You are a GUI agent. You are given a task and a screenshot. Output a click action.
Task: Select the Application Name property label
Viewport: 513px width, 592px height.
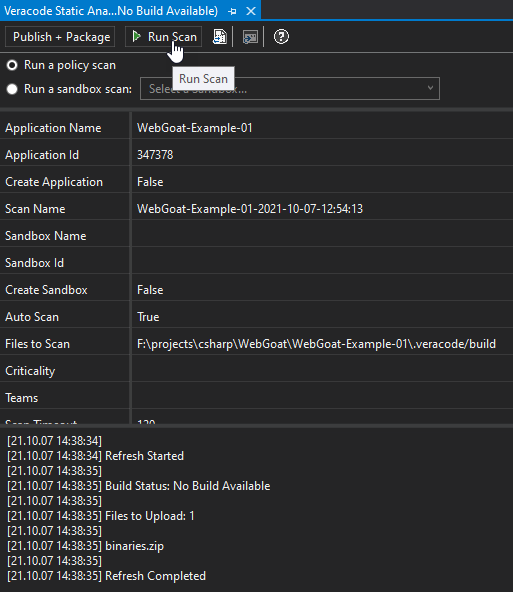(x=53, y=128)
